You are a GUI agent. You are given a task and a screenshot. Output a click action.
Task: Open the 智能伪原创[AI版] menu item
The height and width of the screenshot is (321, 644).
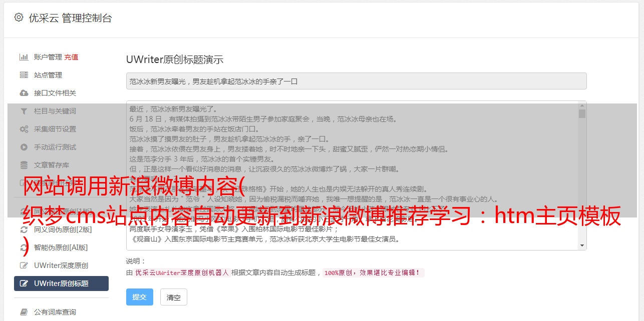click(x=61, y=247)
